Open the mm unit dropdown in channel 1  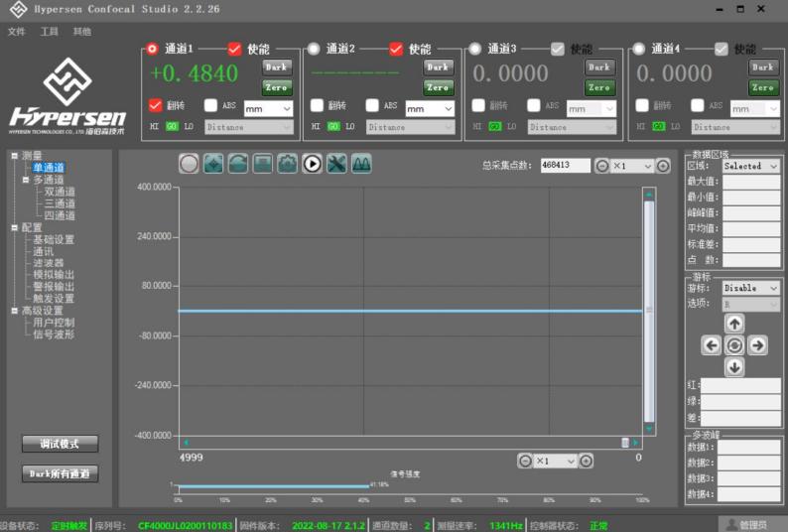pyautogui.click(x=268, y=108)
